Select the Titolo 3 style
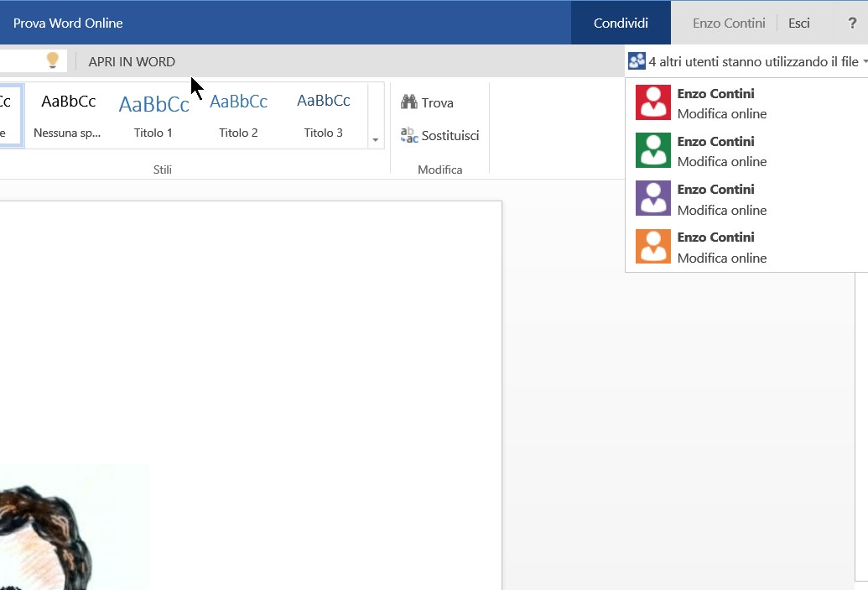868x590 pixels. pyautogui.click(x=323, y=115)
